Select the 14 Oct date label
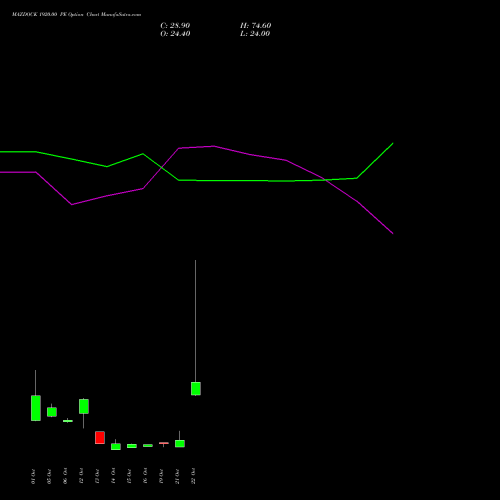This screenshot has height=500, width=500. [x=113, y=476]
